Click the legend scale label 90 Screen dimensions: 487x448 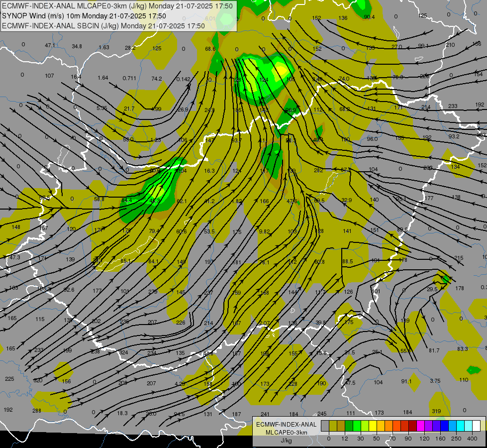coord(408,439)
